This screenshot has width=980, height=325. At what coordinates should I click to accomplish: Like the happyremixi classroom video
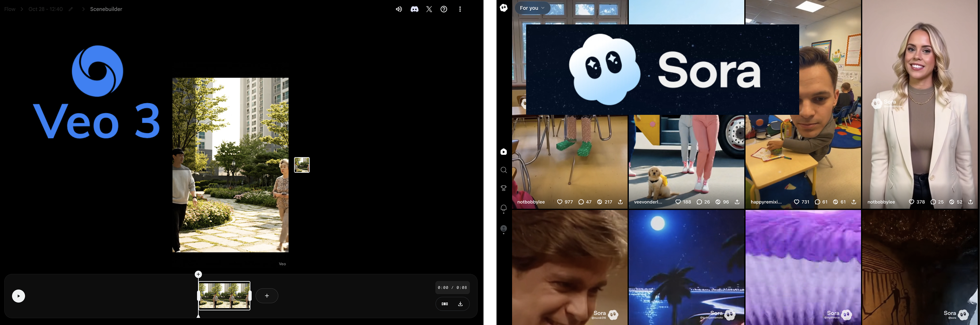[796, 202]
